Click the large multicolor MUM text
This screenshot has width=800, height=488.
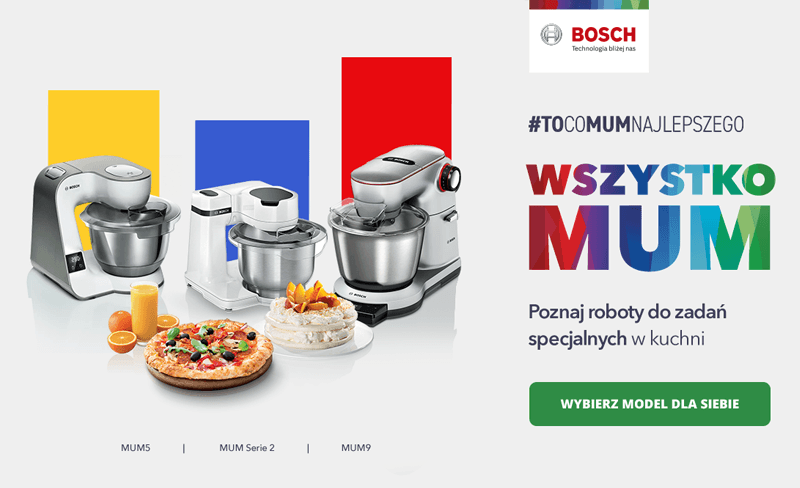649,237
